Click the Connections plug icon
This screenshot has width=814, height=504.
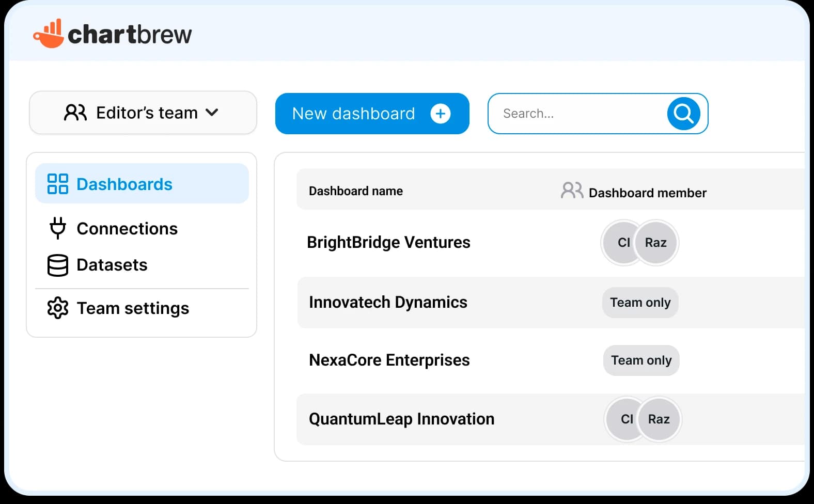coord(57,228)
